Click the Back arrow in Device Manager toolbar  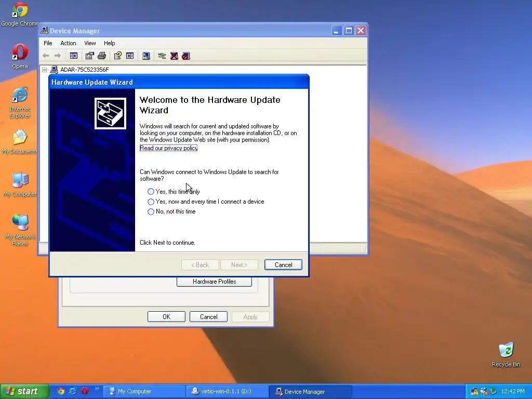pos(46,56)
